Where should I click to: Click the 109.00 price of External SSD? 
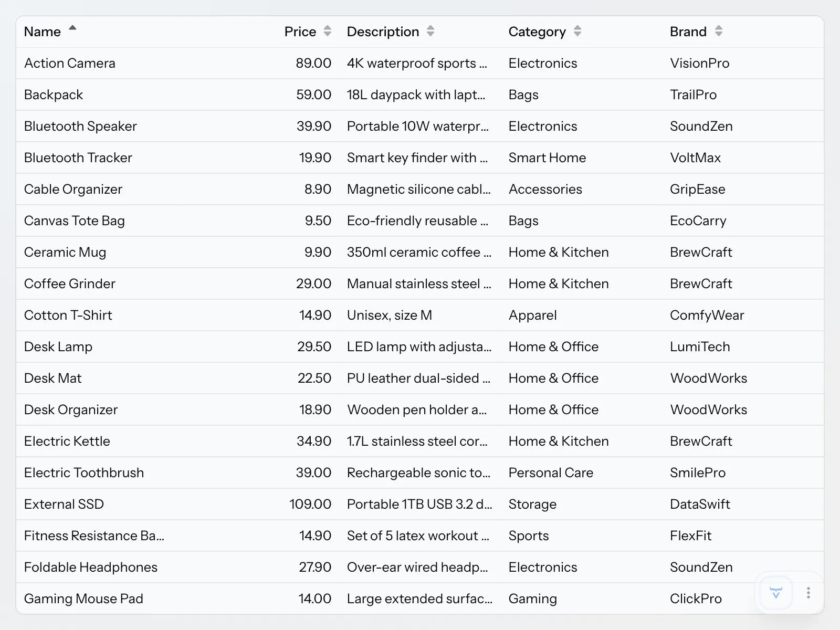[310, 504]
